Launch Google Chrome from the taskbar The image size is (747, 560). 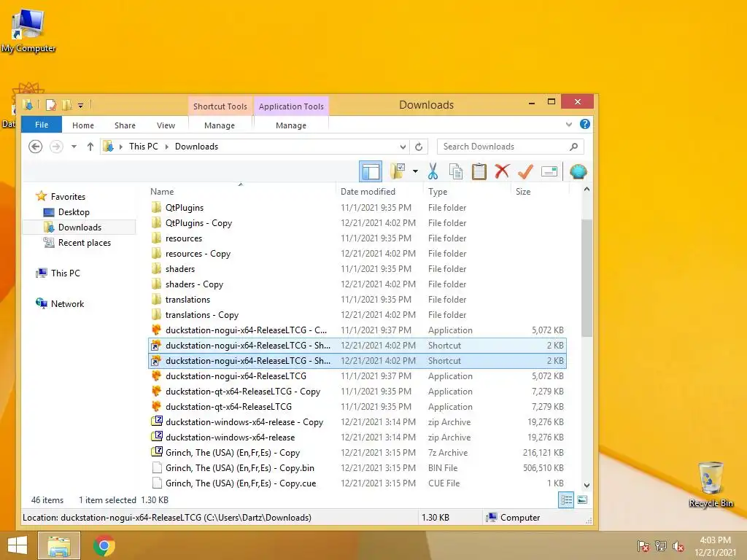104,545
